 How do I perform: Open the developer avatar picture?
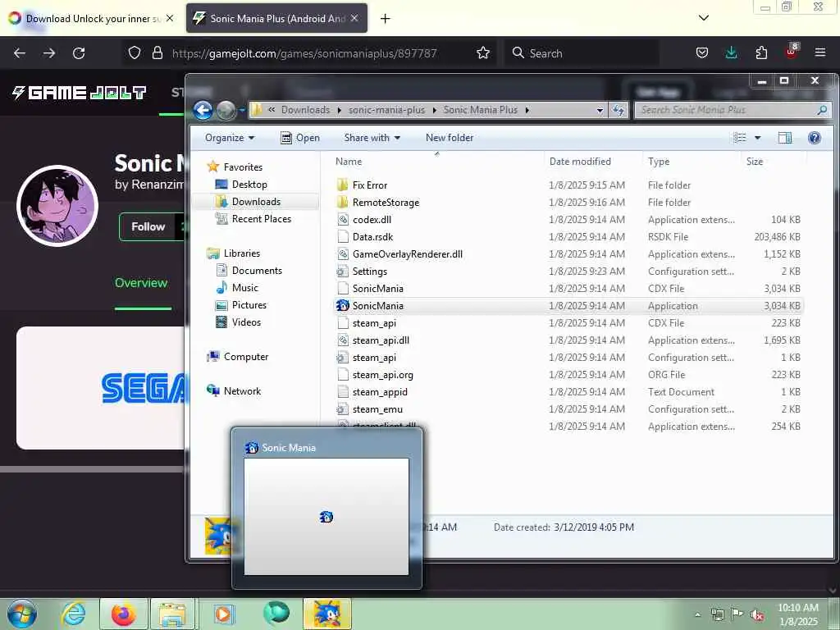[x=57, y=205]
